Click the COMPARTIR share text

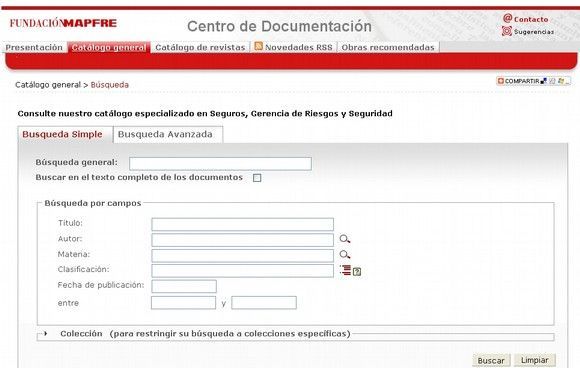(x=522, y=81)
